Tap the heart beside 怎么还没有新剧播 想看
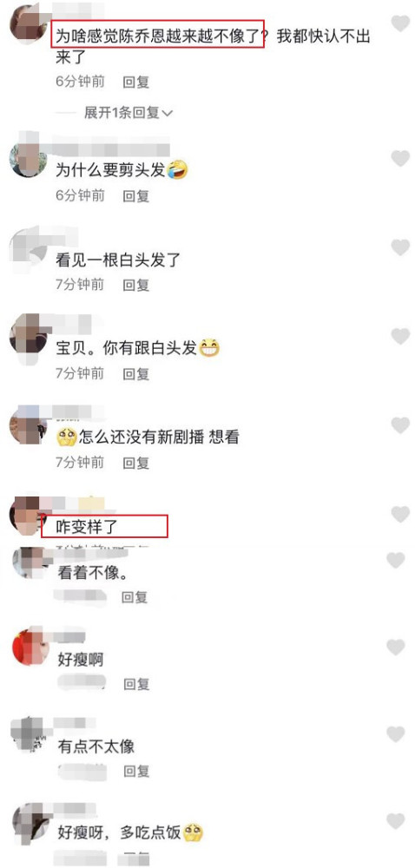The image size is (415, 868). (x=400, y=425)
